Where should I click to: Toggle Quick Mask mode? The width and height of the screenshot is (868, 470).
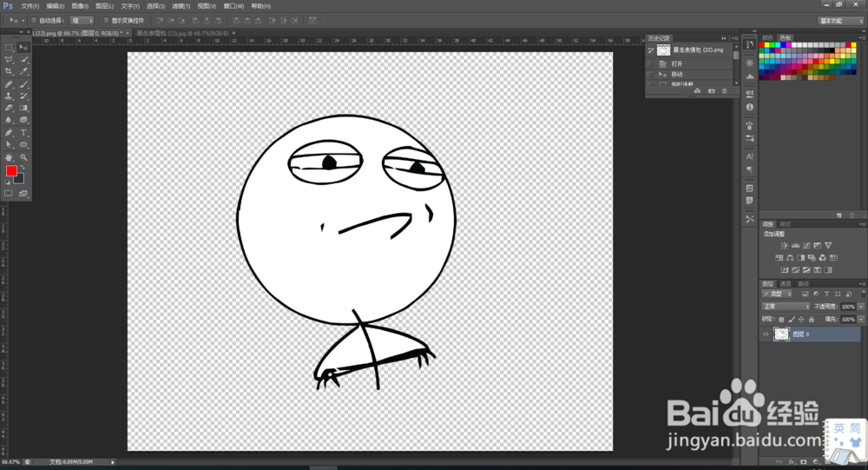tap(9, 194)
